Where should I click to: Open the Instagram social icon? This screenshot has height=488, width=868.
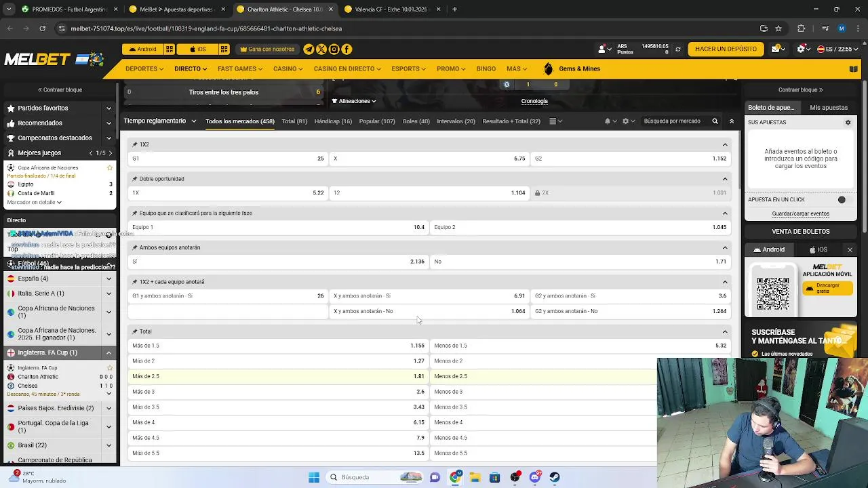coord(334,49)
